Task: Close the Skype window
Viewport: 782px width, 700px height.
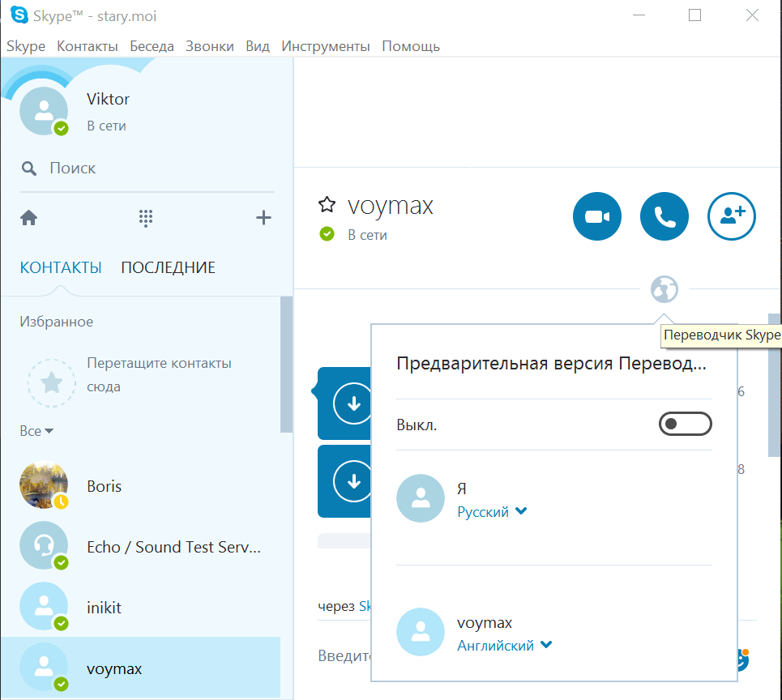Action: coord(752,15)
